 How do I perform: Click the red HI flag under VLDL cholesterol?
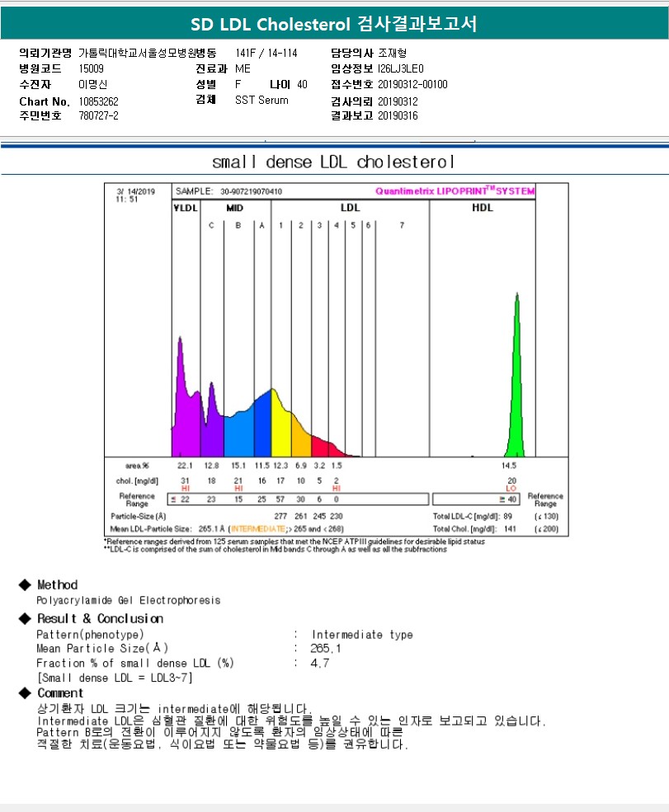pos(185,489)
